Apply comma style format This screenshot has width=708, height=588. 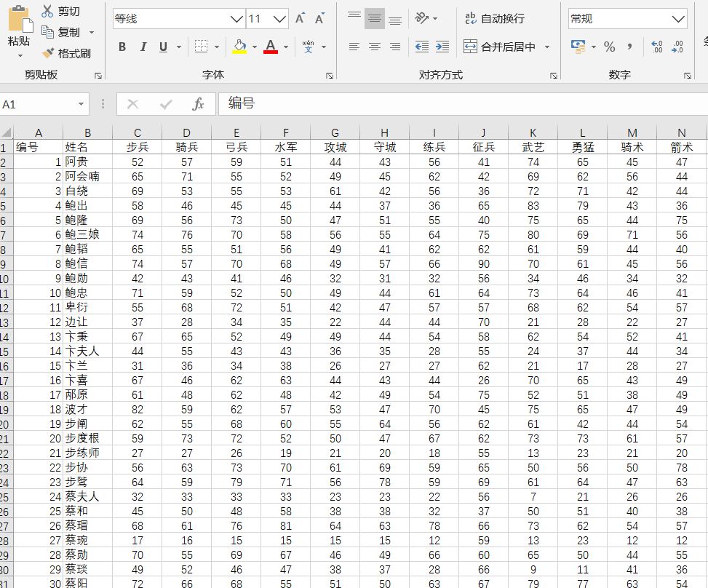click(630, 47)
